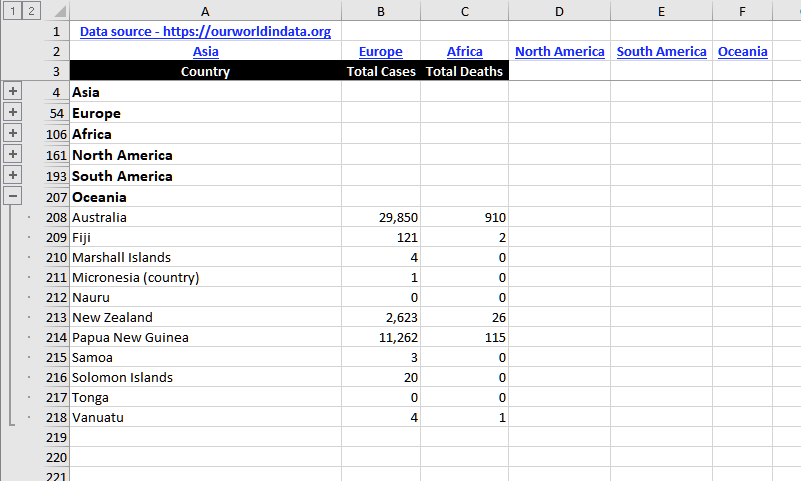Select the Australia cell
Viewport: 801px width, 481px height.
[x=205, y=218]
